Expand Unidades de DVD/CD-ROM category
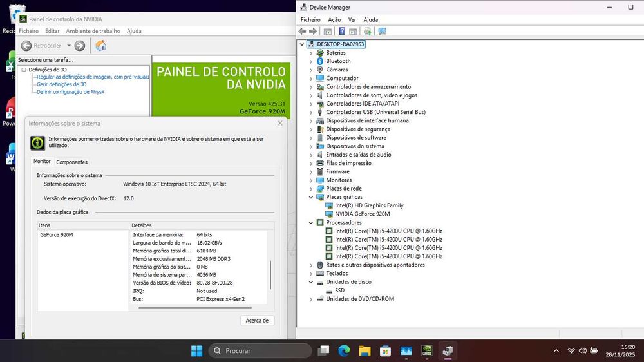This screenshot has height=362, width=644. point(311,299)
